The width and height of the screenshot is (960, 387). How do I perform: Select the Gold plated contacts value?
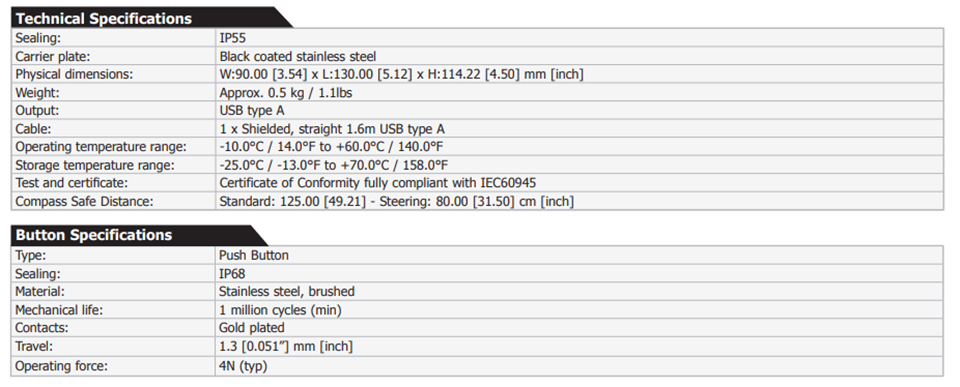click(x=252, y=328)
